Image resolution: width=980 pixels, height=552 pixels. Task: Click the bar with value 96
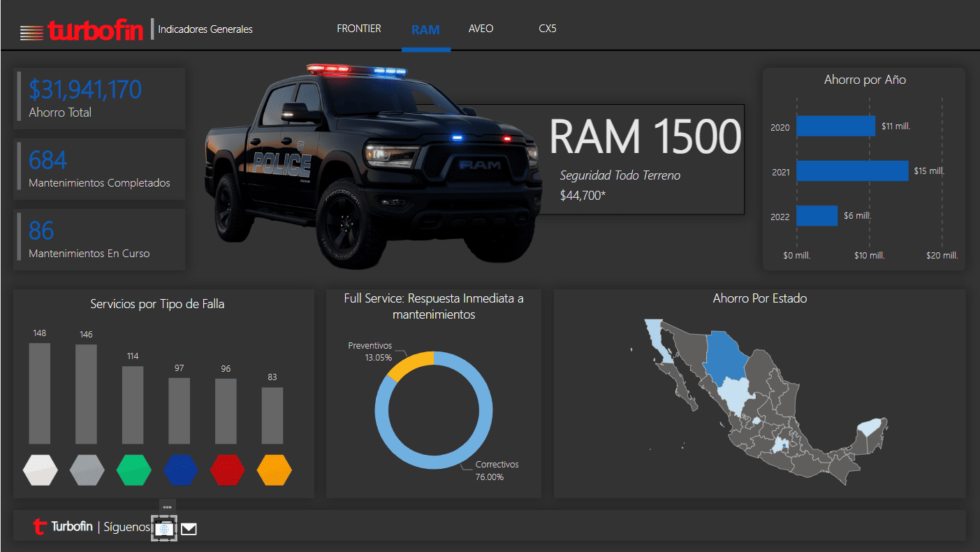pyautogui.click(x=226, y=411)
